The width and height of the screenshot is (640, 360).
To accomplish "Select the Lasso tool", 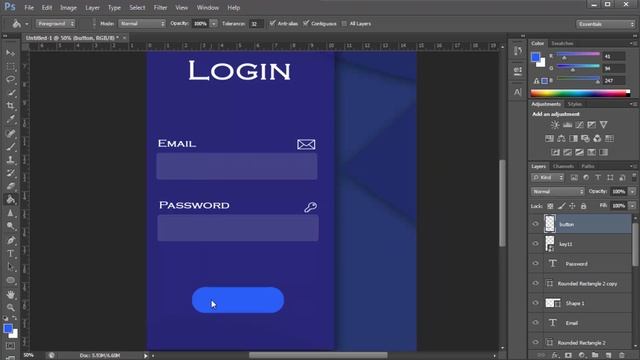I will [11, 80].
